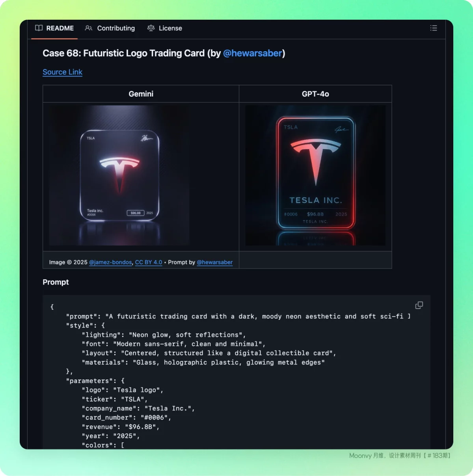The width and height of the screenshot is (473, 476).
Task: Click the Prompt section heading
Action: pyautogui.click(x=56, y=282)
